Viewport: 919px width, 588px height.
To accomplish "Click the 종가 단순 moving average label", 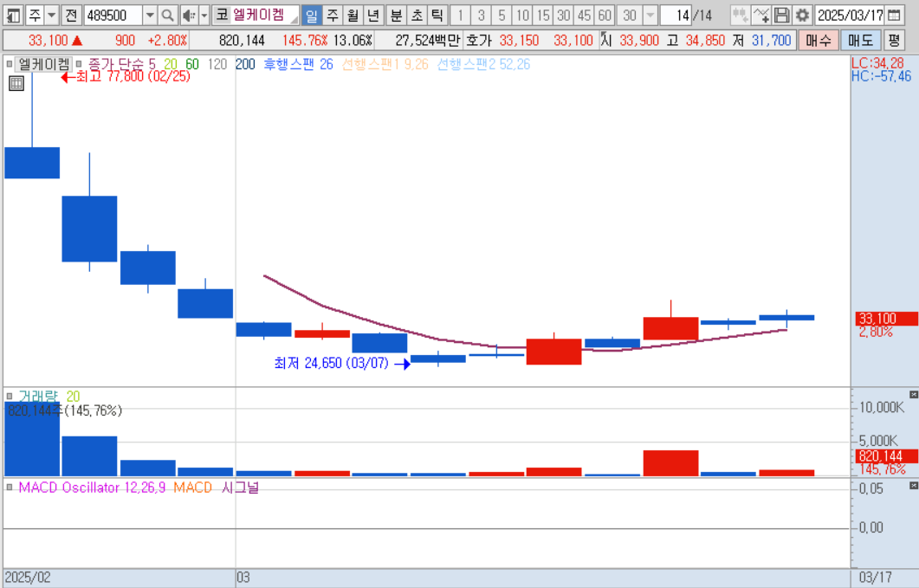I will [115, 64].
